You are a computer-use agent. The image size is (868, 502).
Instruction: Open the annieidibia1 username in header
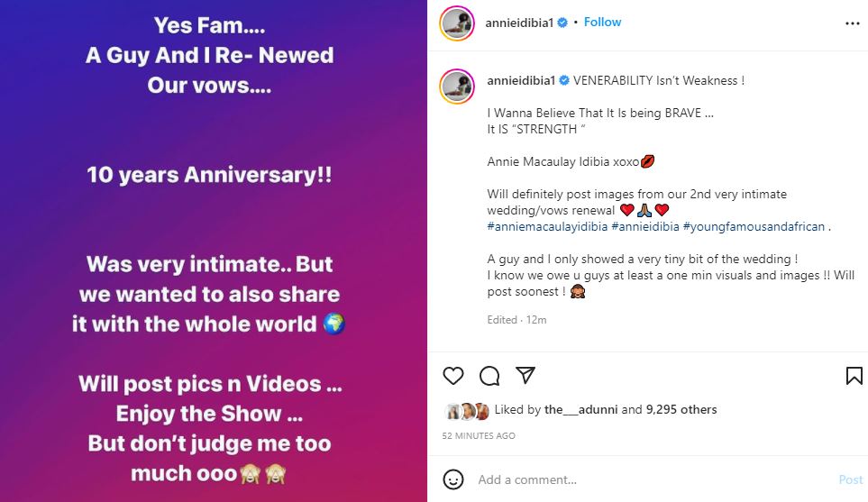[x=521, y=23]
